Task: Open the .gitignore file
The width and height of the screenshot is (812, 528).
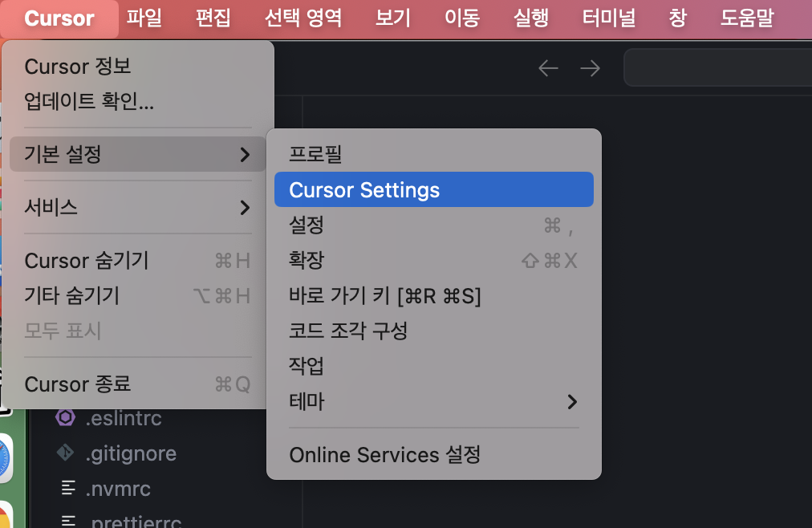Action: 131,453
